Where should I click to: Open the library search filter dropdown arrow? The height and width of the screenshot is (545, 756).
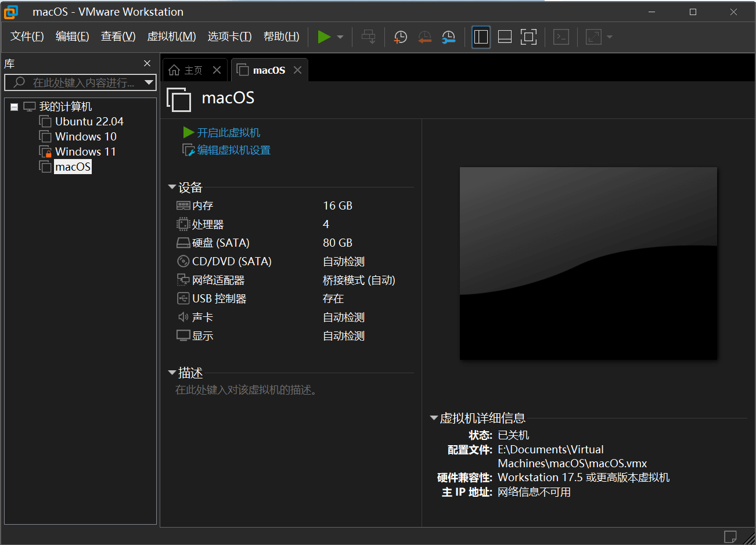(x=149, y=82)
